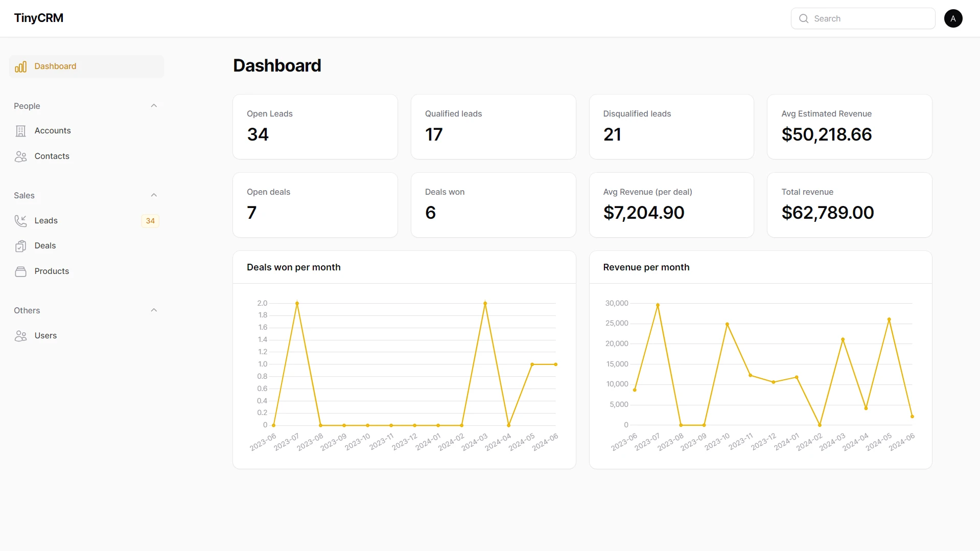The height and width of the screenshot is (551, 980).
Task: Collapse the Others section chevron
Action: (x=154, y=310)
